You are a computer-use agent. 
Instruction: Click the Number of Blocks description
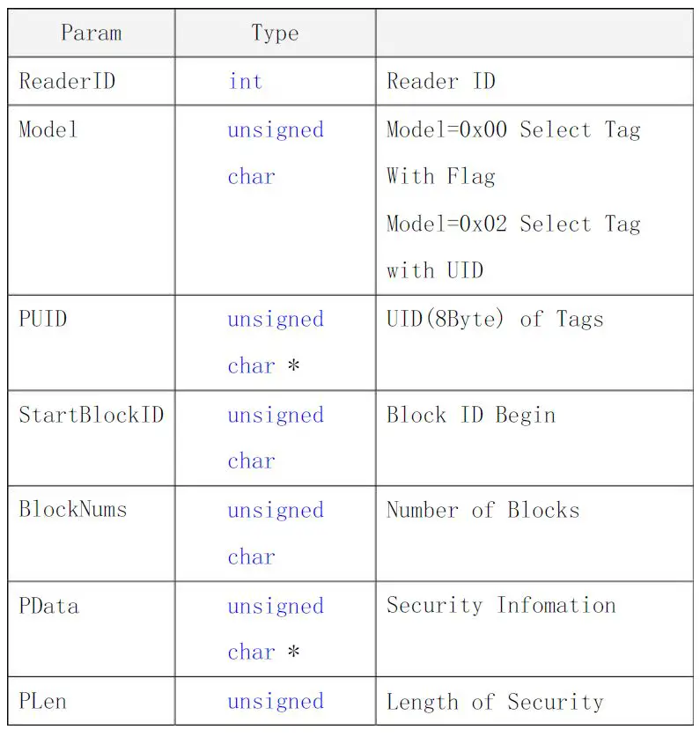coord(483,510)
